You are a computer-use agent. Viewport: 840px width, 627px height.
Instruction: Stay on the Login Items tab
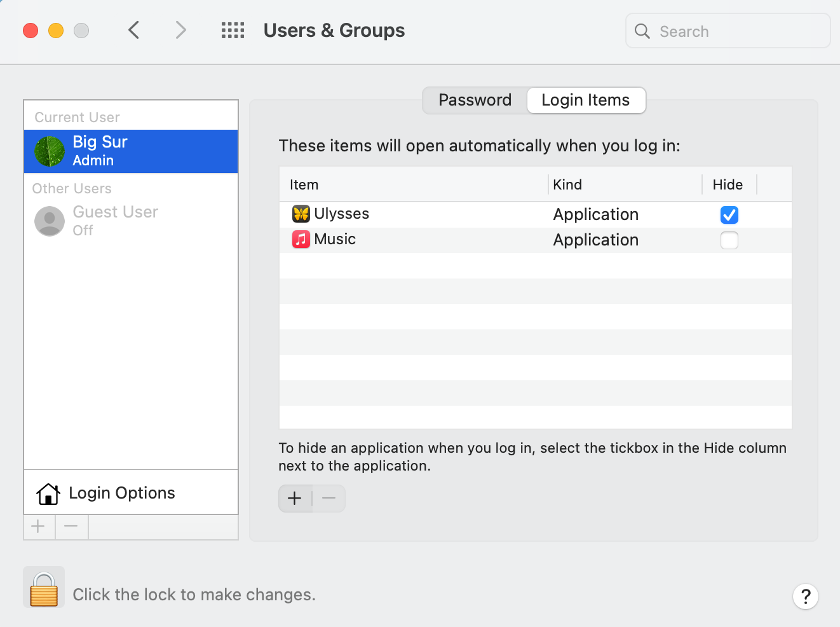tap(585, 100)
